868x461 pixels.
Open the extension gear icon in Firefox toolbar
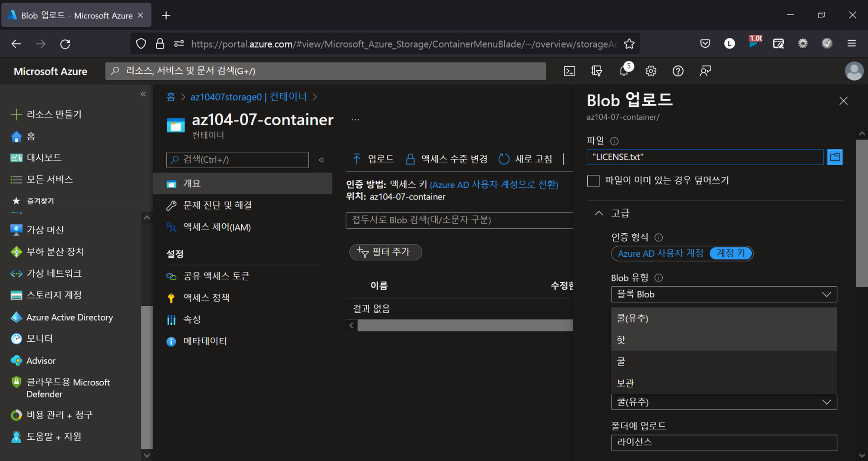click(x=803, y=43)
